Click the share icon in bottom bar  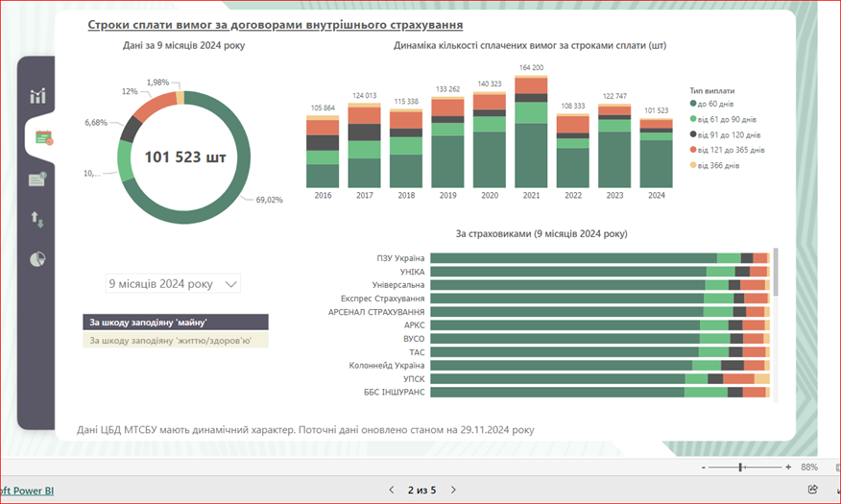(x=812, y=490)
